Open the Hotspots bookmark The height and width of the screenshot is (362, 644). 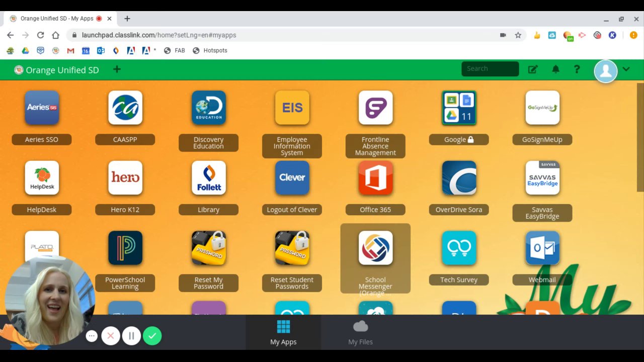coord(210,51)
